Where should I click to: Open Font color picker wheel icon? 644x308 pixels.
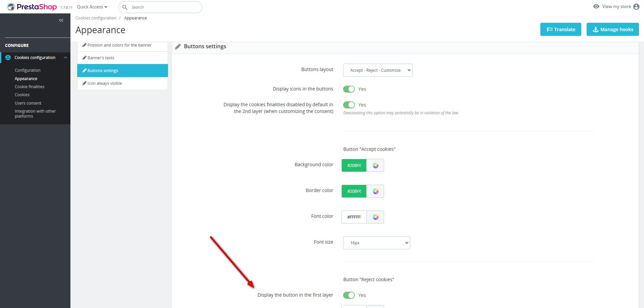pos(375,217)
